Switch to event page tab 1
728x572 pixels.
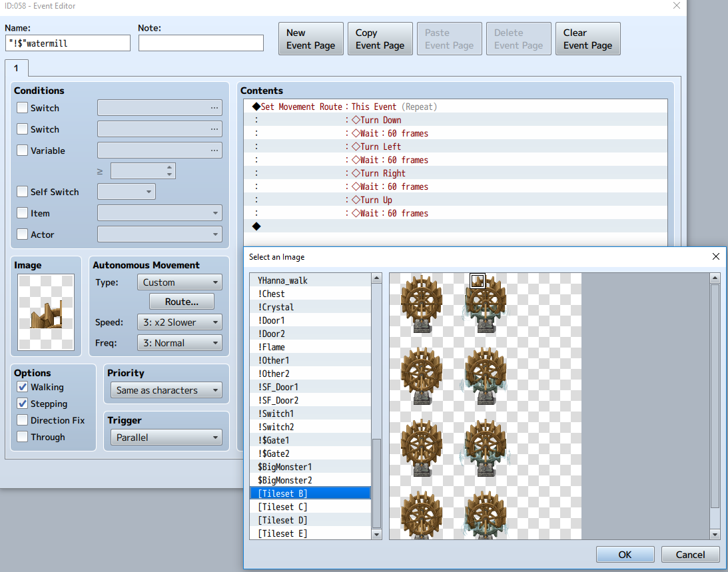[16, 68]
